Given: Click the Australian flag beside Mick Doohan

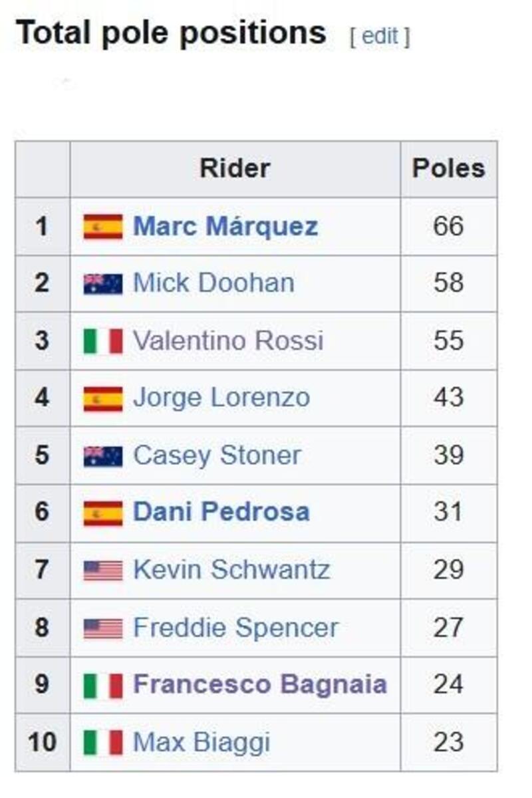Looking at the screenshot, I should click(x=103, y=284).
